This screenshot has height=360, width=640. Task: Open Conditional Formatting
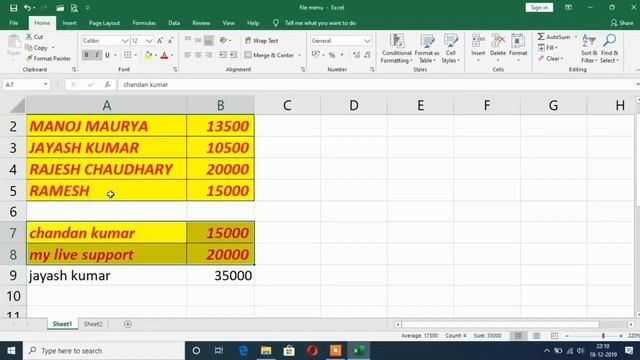point(396,49)
